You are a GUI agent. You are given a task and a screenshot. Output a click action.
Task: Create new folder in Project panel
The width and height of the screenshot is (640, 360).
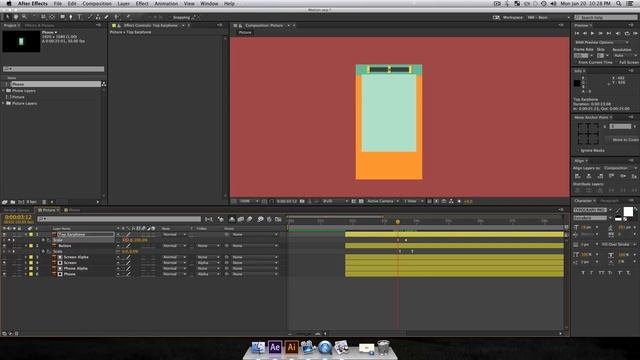coord(13,202)
